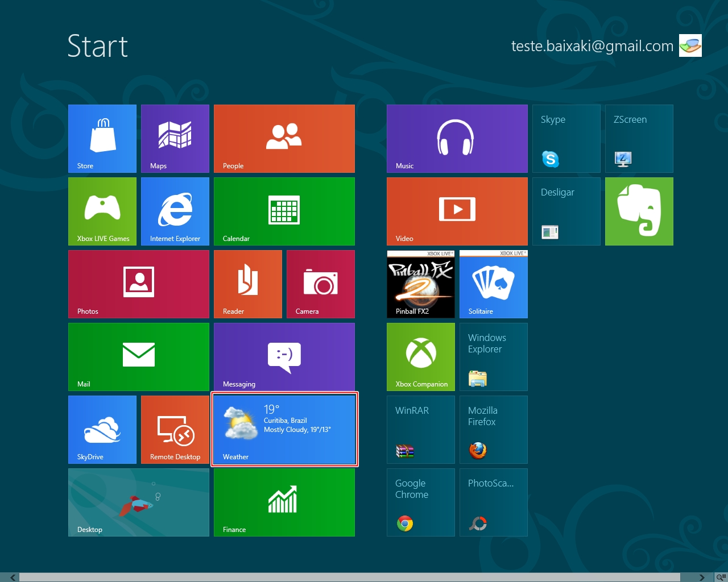This screenshot has height=582, width=728.
Task: Open the Camera tile
Action: coord(321,284)
